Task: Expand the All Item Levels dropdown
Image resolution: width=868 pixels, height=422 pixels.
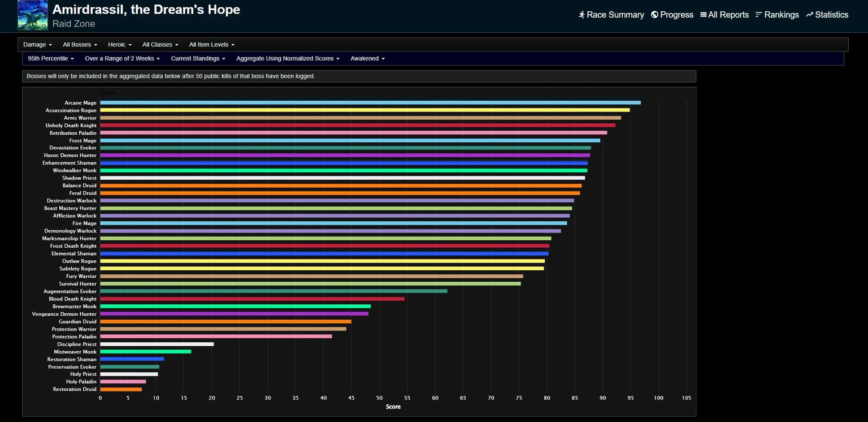Action: click(211, 45)
